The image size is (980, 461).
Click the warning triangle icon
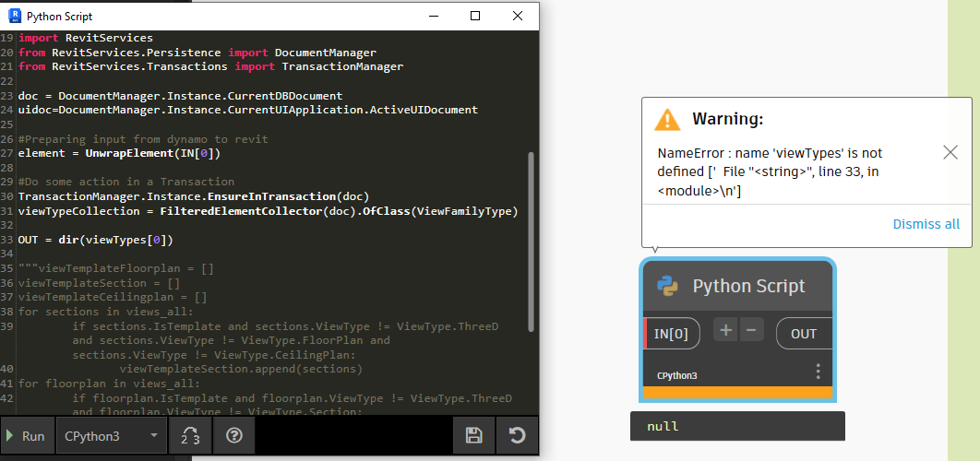click(x=667, y=119)
